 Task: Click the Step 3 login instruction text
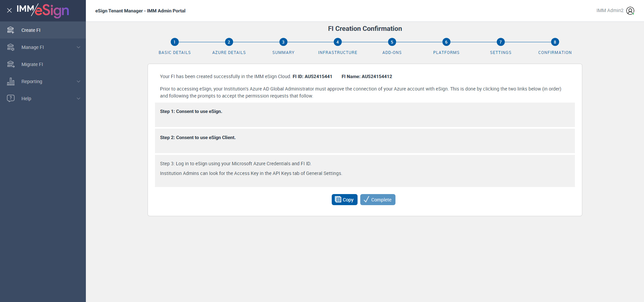[x=235, y=164]
